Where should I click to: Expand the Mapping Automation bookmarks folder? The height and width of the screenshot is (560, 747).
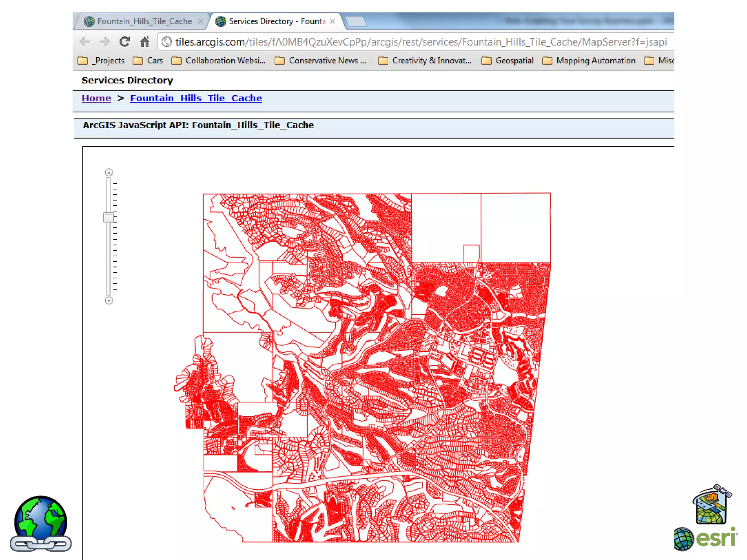point(589,61)
